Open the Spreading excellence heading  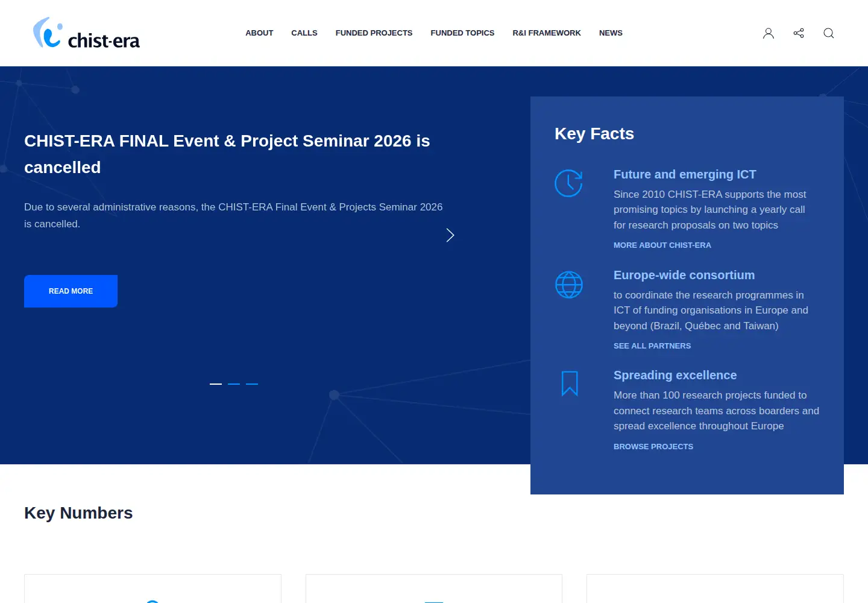pos(675,375)
